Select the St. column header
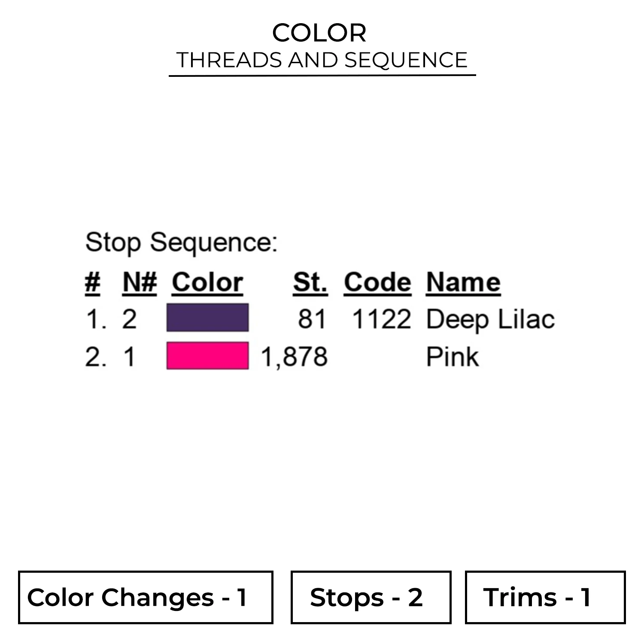 [310, 283]
